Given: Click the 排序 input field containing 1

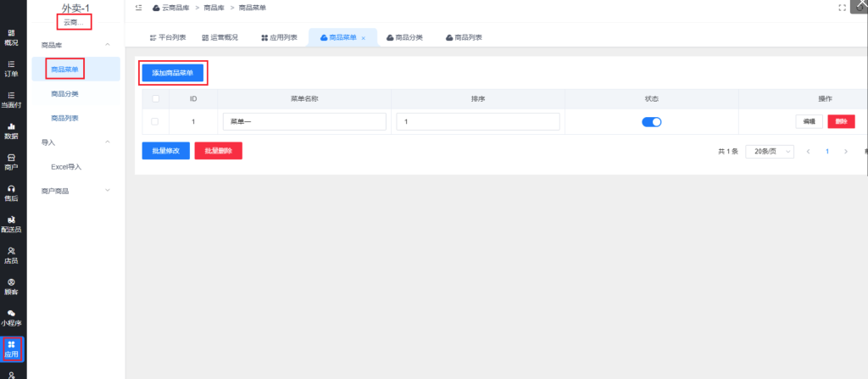Looking at the screenshot, I should tap(477, 122).
